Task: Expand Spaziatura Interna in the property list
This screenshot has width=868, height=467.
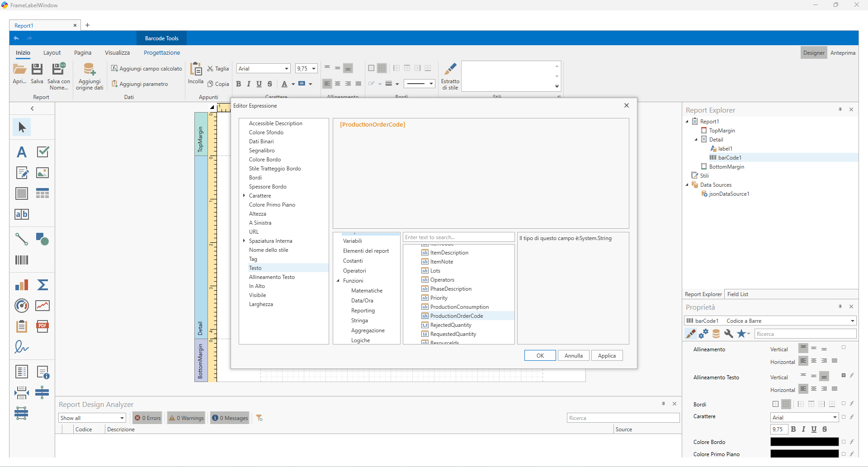Action: click(244, 241)
